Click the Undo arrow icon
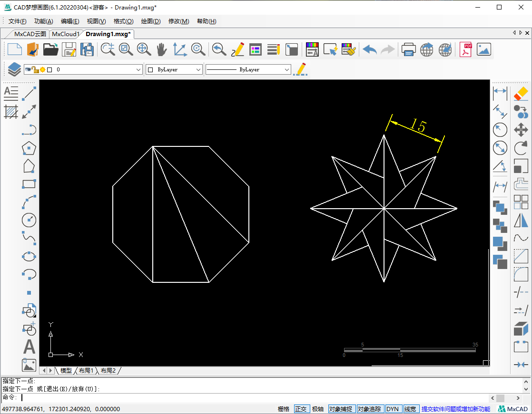The width and height of the screenshot is (532, 414). (369, 49)
